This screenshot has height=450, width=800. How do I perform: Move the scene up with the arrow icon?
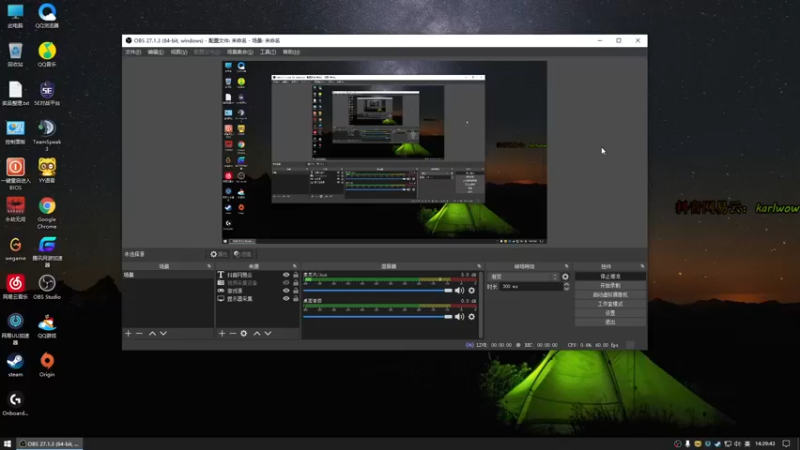pyautogui.click(x=152, y=333)
